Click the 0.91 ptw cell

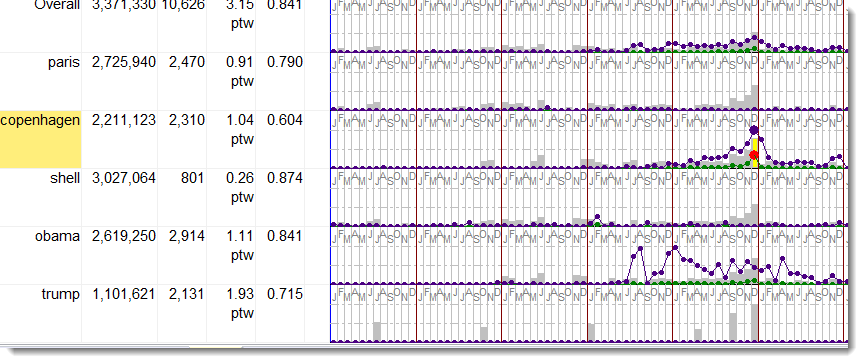pyautogui.click(x=240, y=72)
